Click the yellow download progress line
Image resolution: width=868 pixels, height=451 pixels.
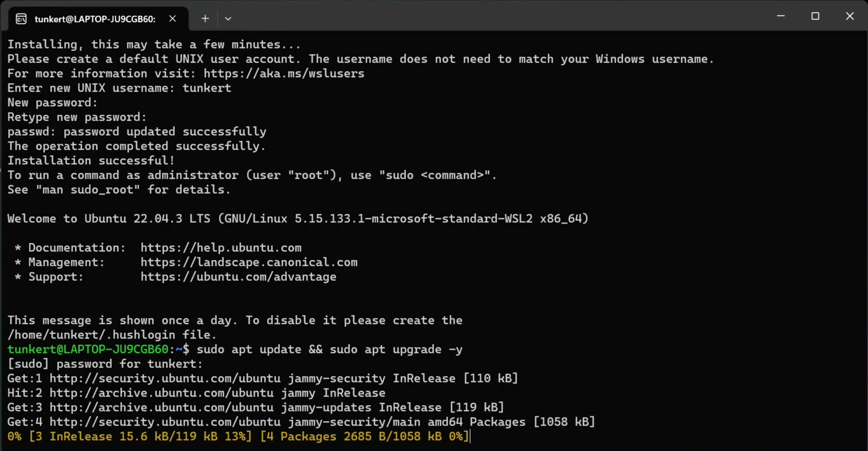tap(238, 436)
